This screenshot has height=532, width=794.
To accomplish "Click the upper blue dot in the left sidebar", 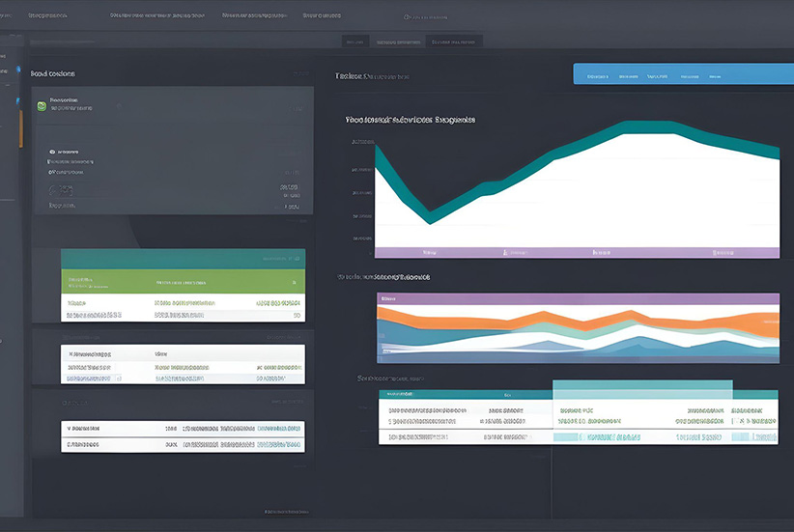I will tap(16, 70).
